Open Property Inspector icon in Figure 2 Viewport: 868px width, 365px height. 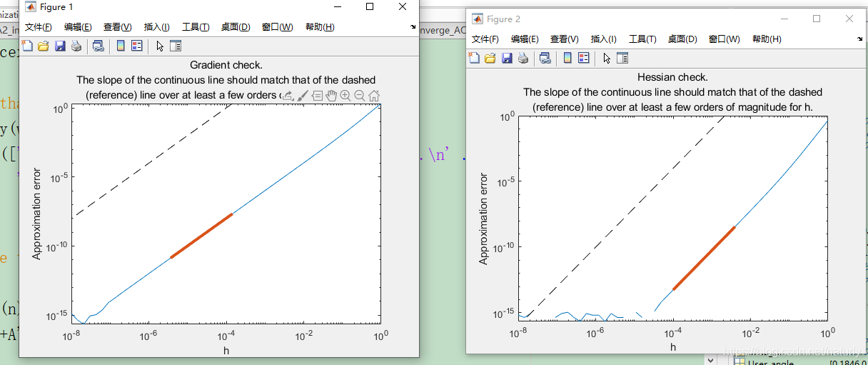click(622, 58)
